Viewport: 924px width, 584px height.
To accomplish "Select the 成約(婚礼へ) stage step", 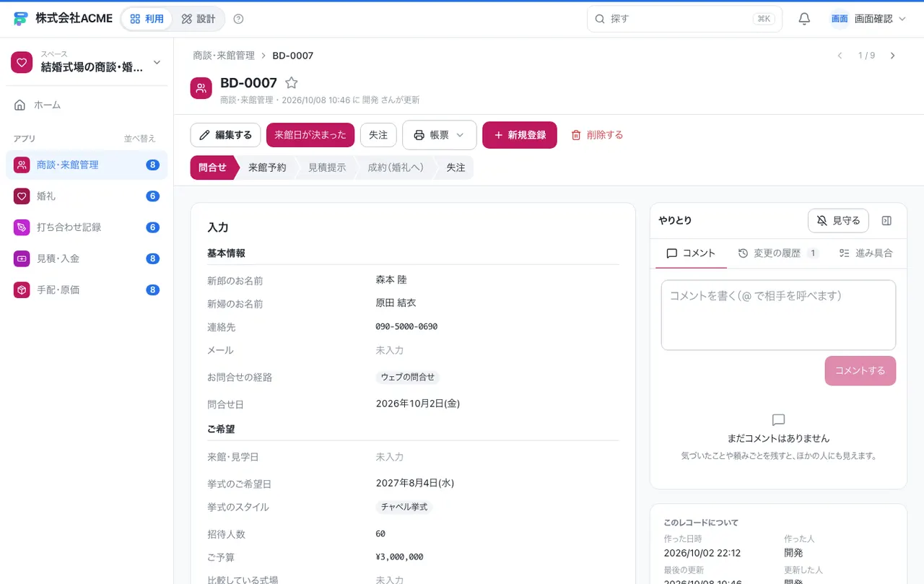I will click(x=396, y=167).
